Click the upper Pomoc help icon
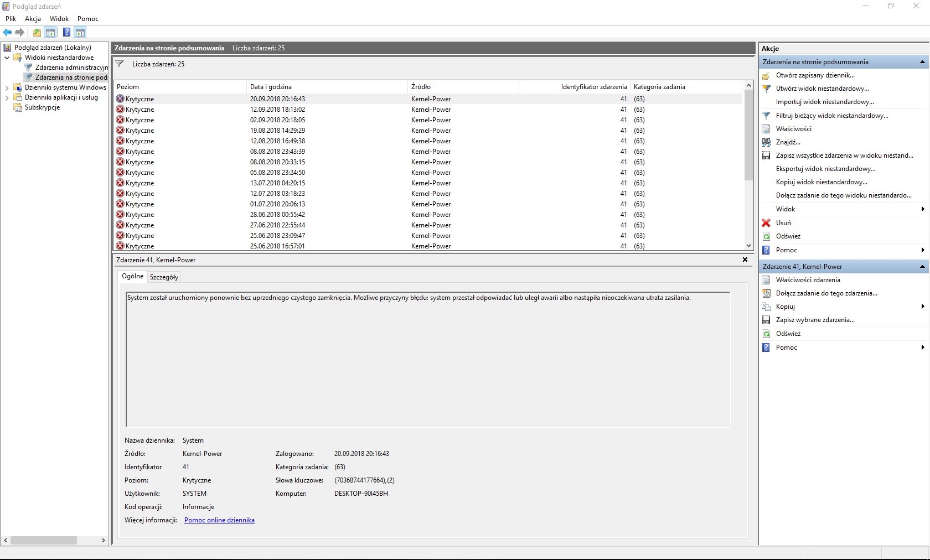This screenshot has width=930, height=560. (766, 250)
